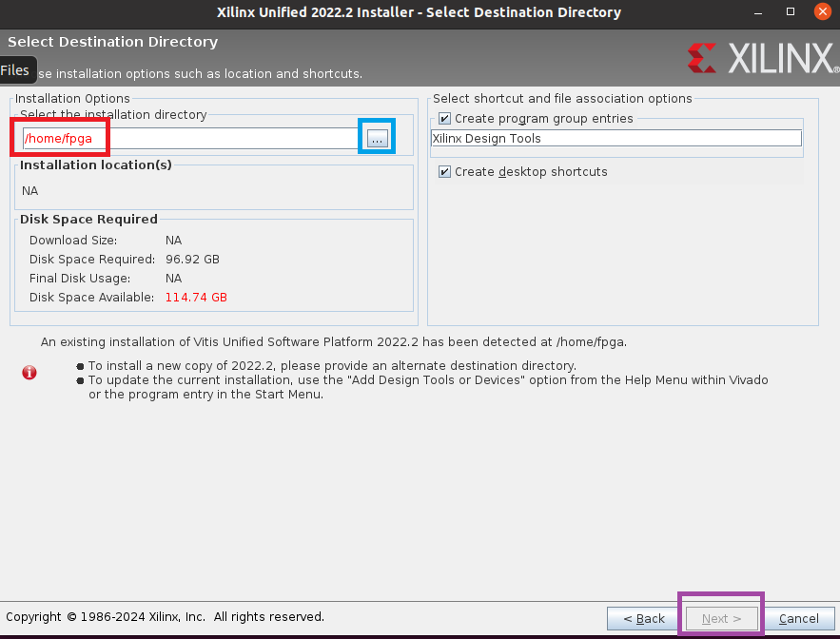The width and height of the screenshot is (840, 639).
Task: Click the existing installation detected message
Action: coord(334,342)
